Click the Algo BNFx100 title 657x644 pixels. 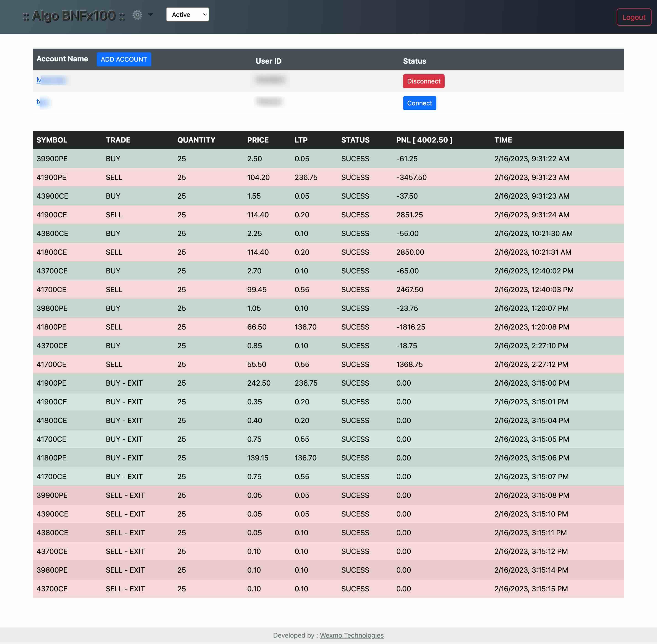pyautogui.click(x=74, y=16)
